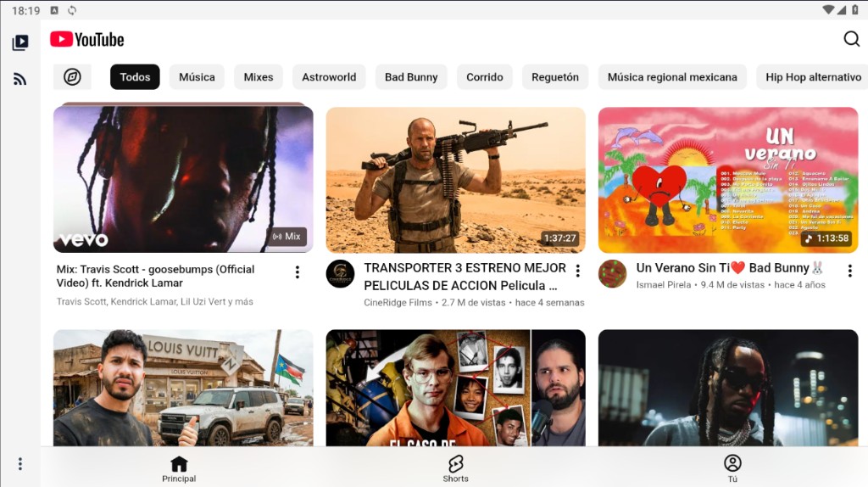Open options menu for Transporter 3 video
Viewport: 868px width, 487px height.
coord(578,271)
